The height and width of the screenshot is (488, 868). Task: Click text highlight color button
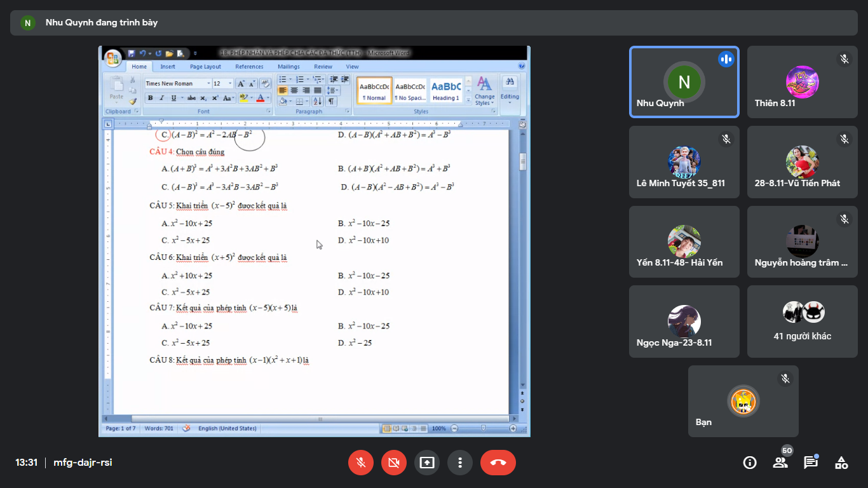(x=244, y=98)
